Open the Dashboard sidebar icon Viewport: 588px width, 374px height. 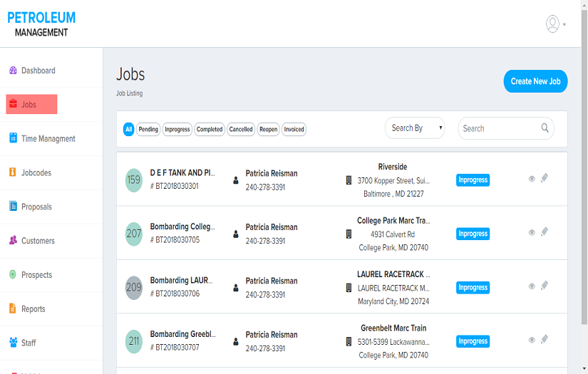13,71
